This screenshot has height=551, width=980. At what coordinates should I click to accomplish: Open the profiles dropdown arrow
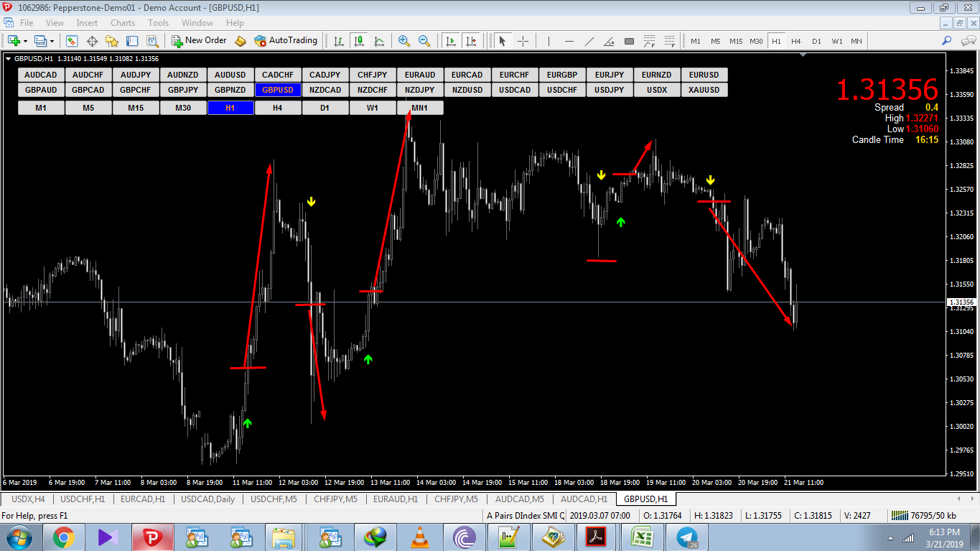point(52,41)
